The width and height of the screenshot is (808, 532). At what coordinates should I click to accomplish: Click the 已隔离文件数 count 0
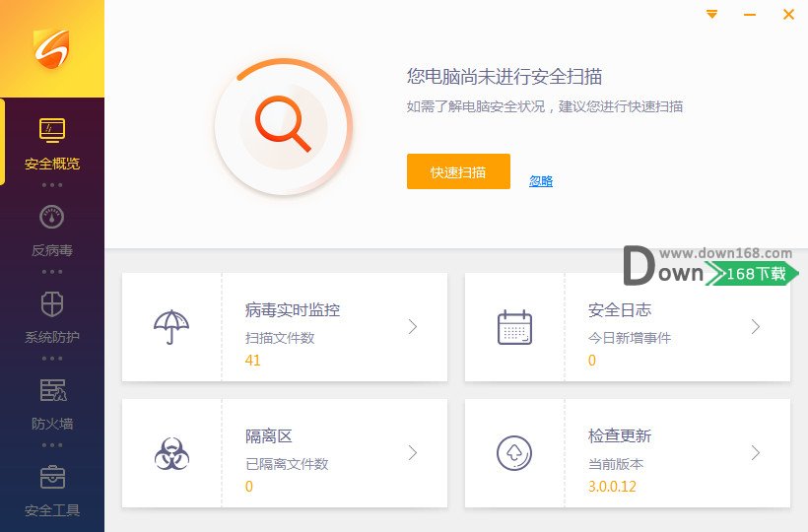pos(249,486)
